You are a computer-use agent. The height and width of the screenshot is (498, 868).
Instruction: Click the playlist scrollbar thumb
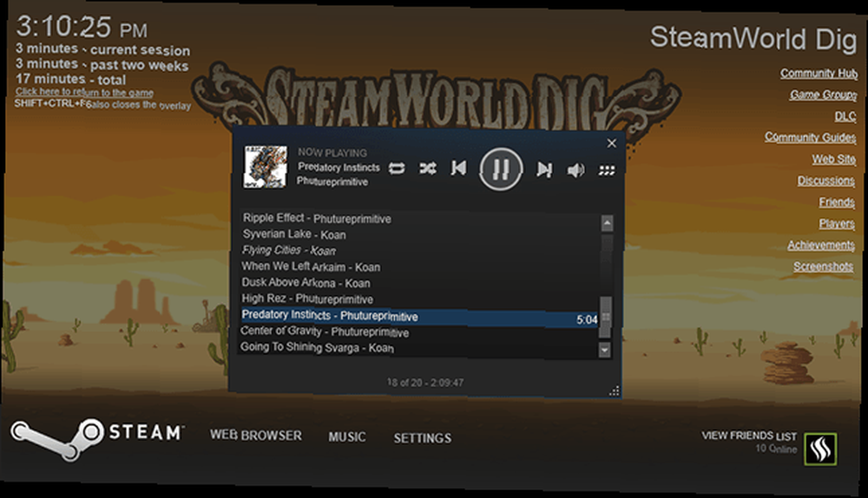click(606, 317)
